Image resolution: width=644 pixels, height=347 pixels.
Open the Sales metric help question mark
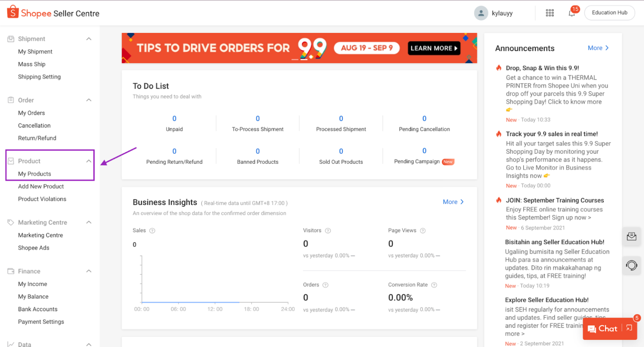152,230
